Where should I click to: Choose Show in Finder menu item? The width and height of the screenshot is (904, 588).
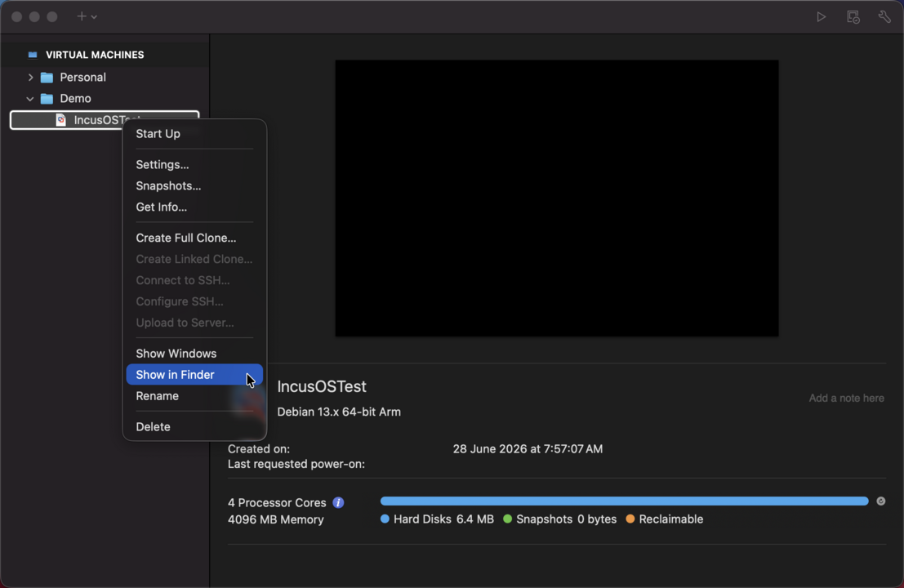[x=194, y=375]
